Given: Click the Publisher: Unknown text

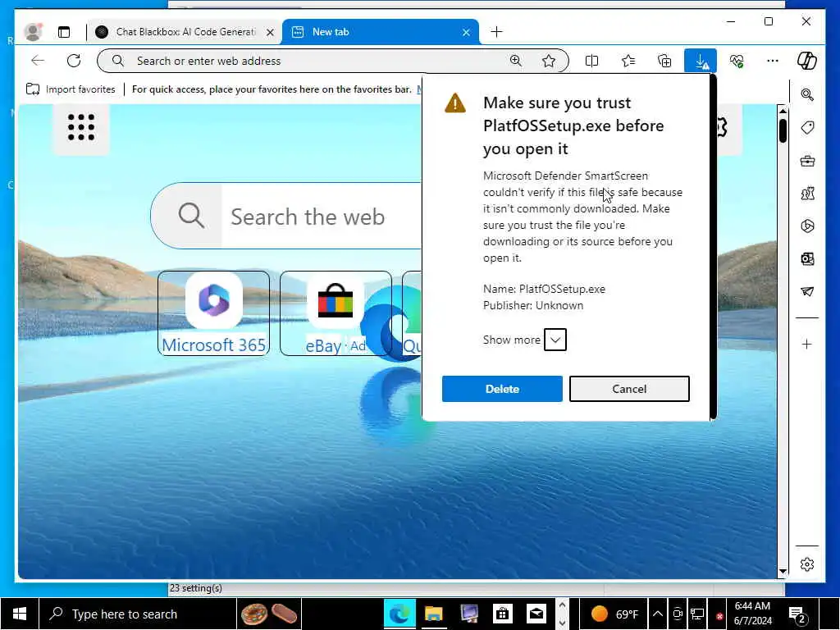Looking at the screenshot, I should (533, 305).
